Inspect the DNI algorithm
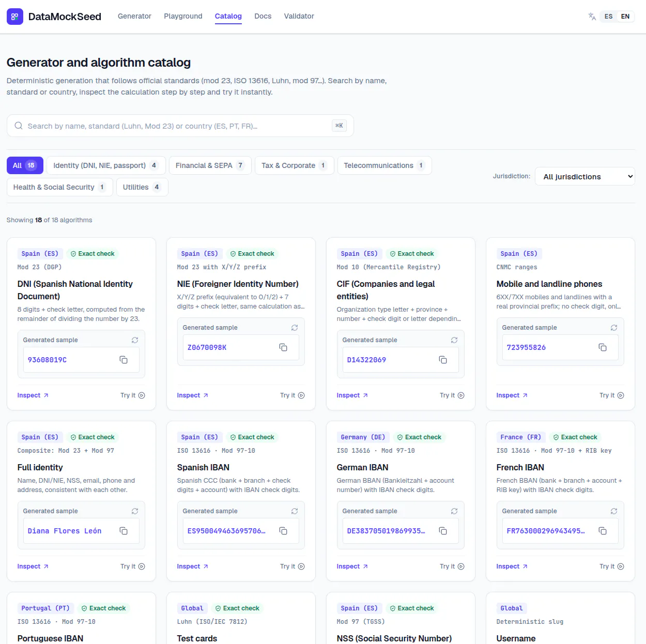Screen dimensions: 646x644 pos(33,395)
